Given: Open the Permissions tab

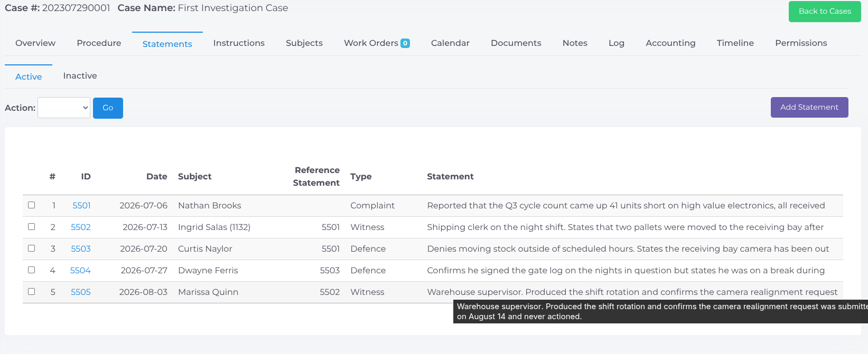Looking at the screenshot, I should pyautogui.click(x=801, y=43).
